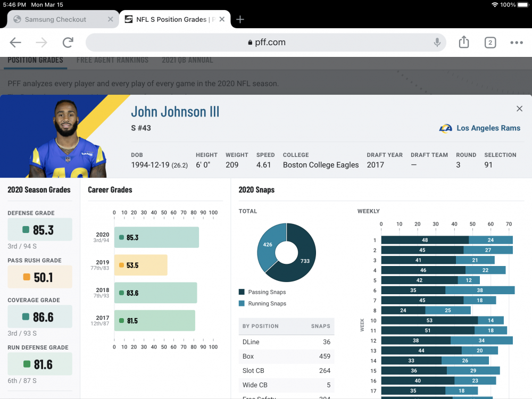This screenshot has width=532, height=399.
Task: Click the Passing Snaps legend swatch
Action: pyautogui.click(x=242, y=292)
